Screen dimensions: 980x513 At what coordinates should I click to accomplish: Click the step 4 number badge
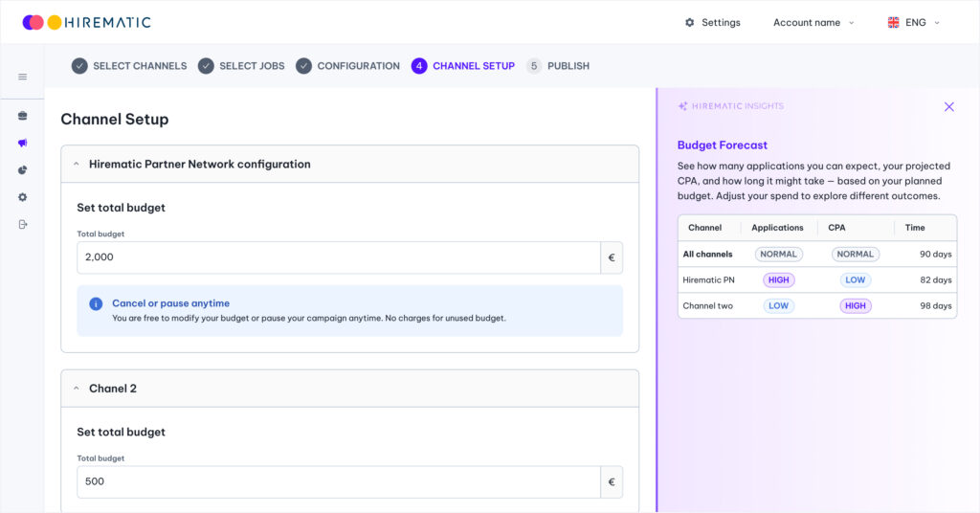click(x=419, y=66)
